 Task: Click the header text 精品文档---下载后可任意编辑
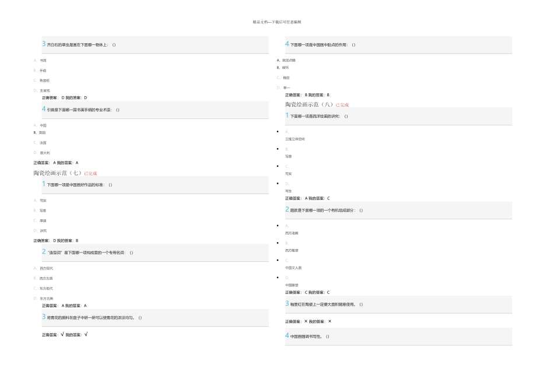tap(277, 22)
